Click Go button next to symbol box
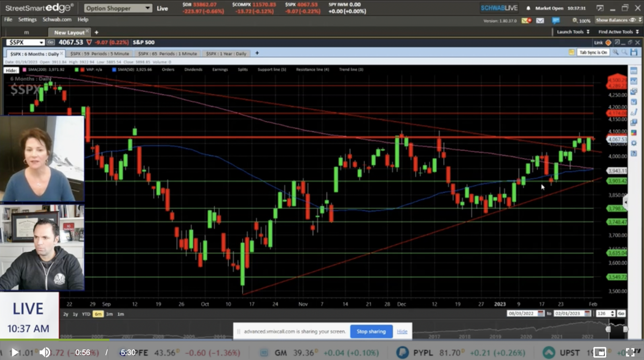The height and width of the screenshot is (360, 644). coord(51,42)
